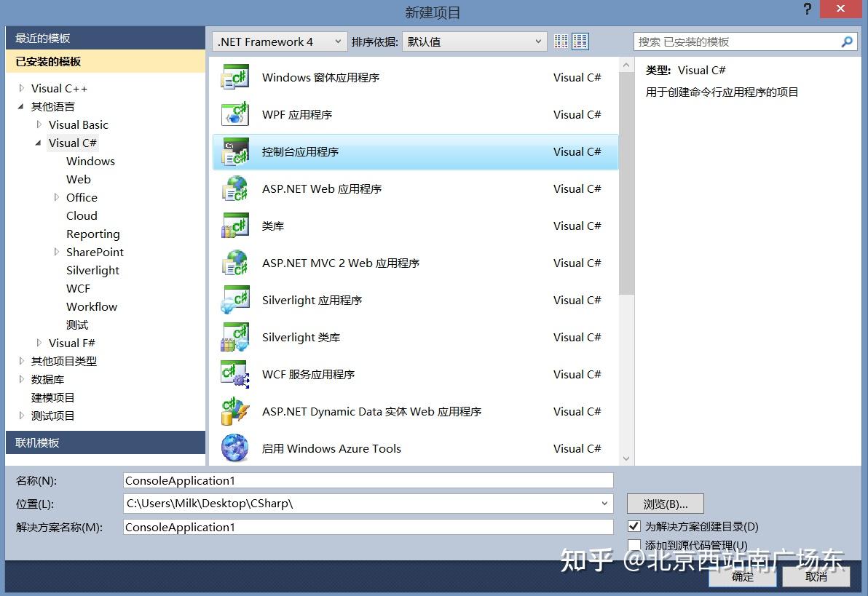Click the scroll-up arrow of template list
The image size is (868, 596).
626,65
